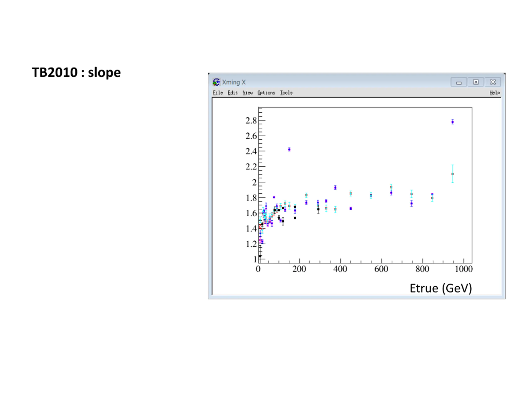Click the 200 x-axis tick label
Image resolution: width=532 pixels, height=399 pixels.
tap(299, 269)
